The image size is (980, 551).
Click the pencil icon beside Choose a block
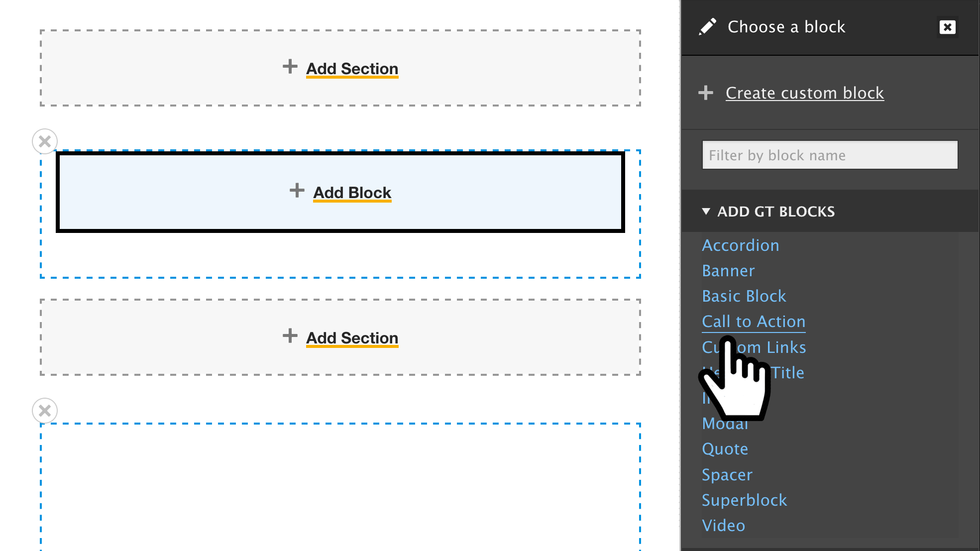[707, 27]
